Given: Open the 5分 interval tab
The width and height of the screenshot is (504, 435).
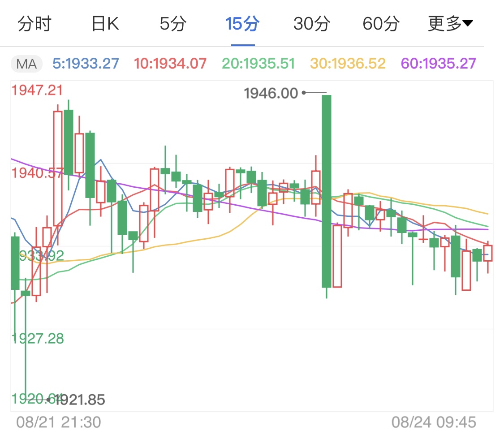Looking at the screenshot, I should 173,24.
